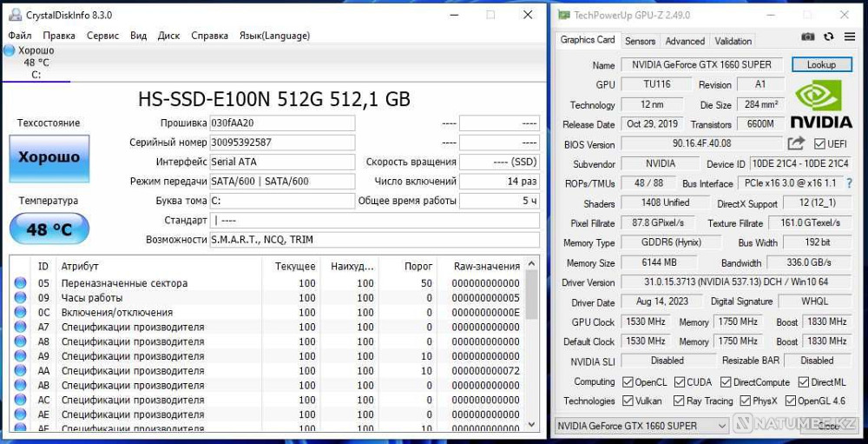
Task: Open the Правка menu
Action: (x=59, y=36)
